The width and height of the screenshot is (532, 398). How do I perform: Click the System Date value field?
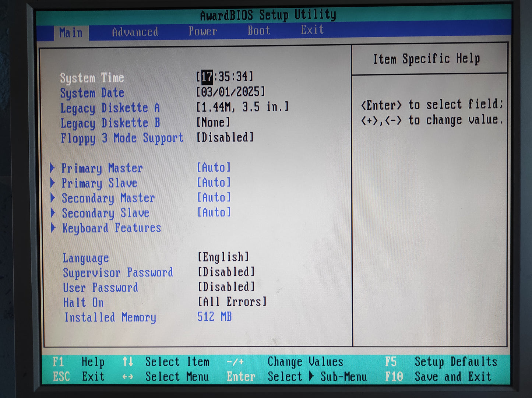point(230,92)
